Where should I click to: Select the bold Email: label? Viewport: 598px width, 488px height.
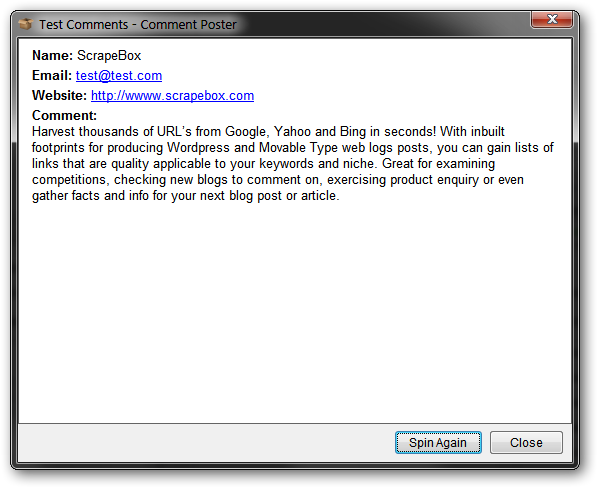tap(52, 75)
